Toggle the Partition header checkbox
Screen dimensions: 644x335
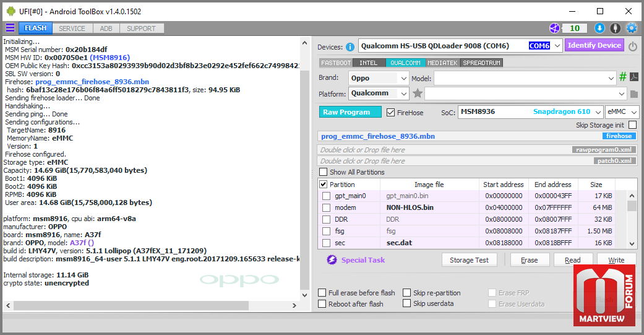tap(323, 184)
